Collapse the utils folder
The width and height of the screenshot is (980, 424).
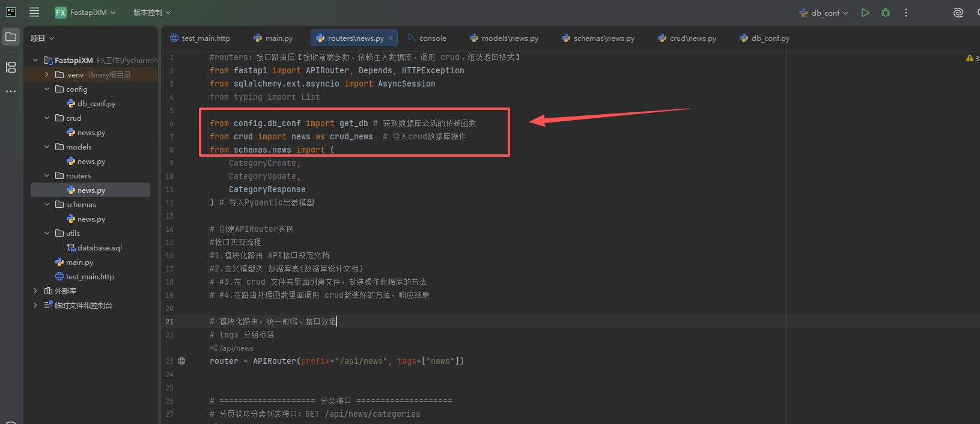click(x=47, y=233)
